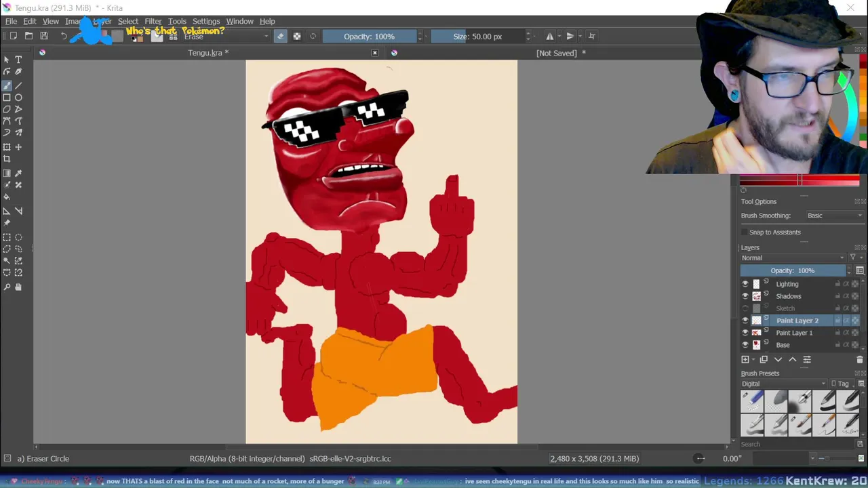This screenshot has width=868, height=488.
Task: Open an existing document from toolbar
Action: pos(28,36)
